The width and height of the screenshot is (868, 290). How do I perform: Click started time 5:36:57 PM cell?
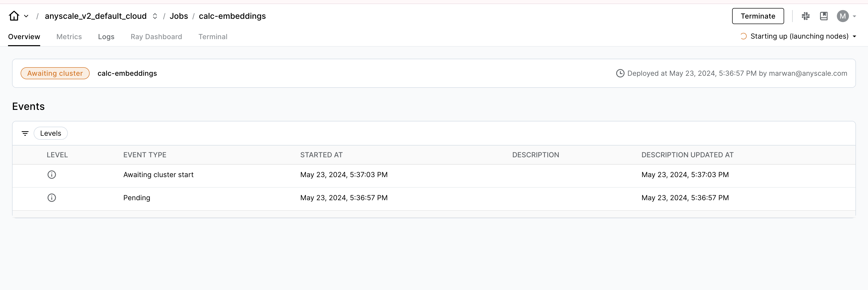click(344, 198)
